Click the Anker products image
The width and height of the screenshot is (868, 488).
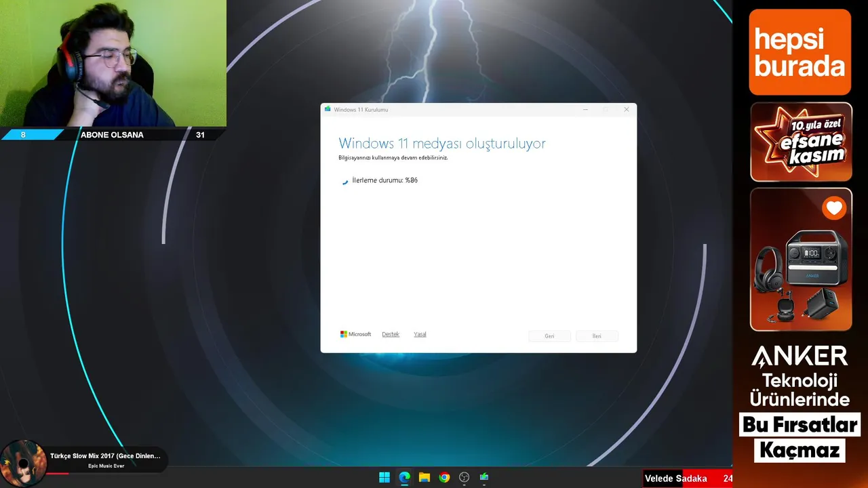click(801, 260)
